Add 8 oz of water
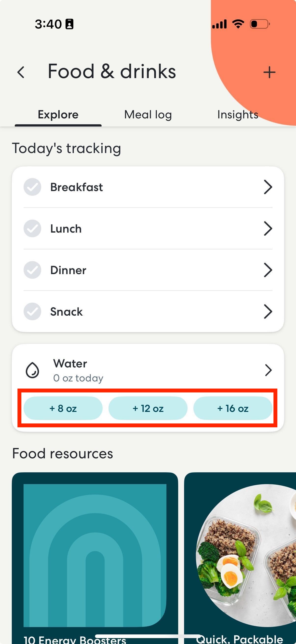Screen dimensions: 296x644 pos(63,408)
